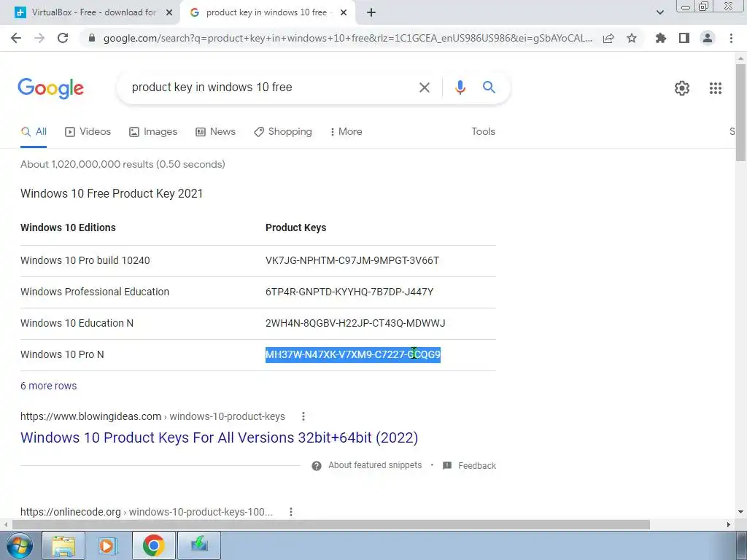Select the All results tab
Image resolution: width=747 pixels, height=560 pixels.
(34, 132)
